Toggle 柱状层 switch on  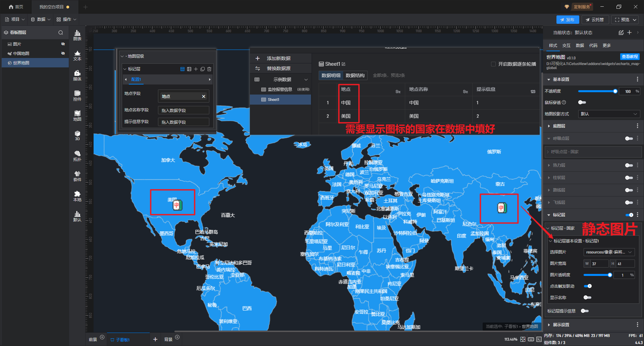click(629, 178)
